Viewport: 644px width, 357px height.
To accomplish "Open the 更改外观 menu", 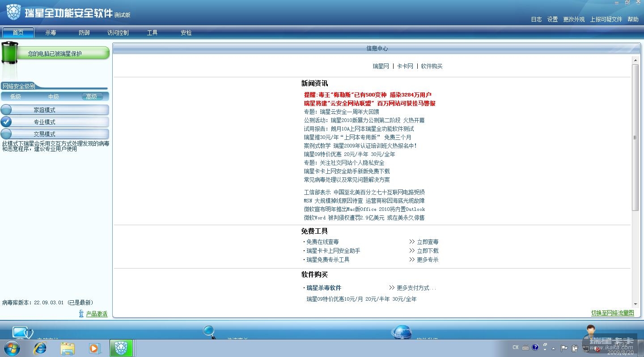I will [574, 20].
